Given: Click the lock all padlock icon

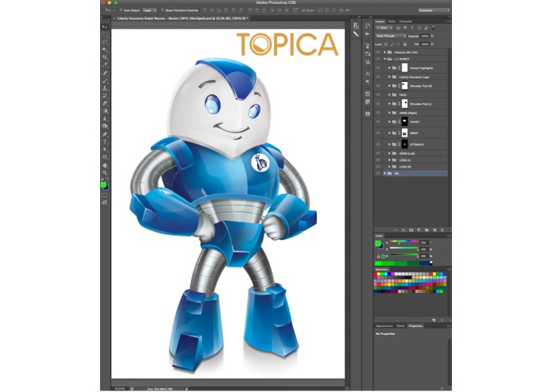Looking at the screenshot, I should 405,44.
